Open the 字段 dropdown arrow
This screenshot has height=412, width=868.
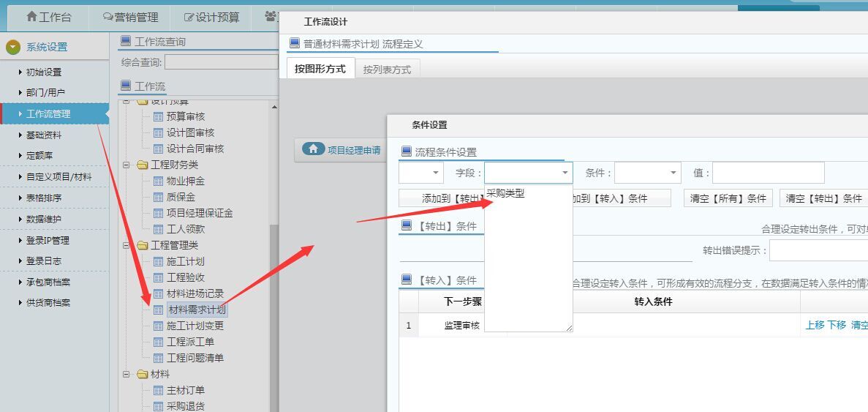[565, 173]
